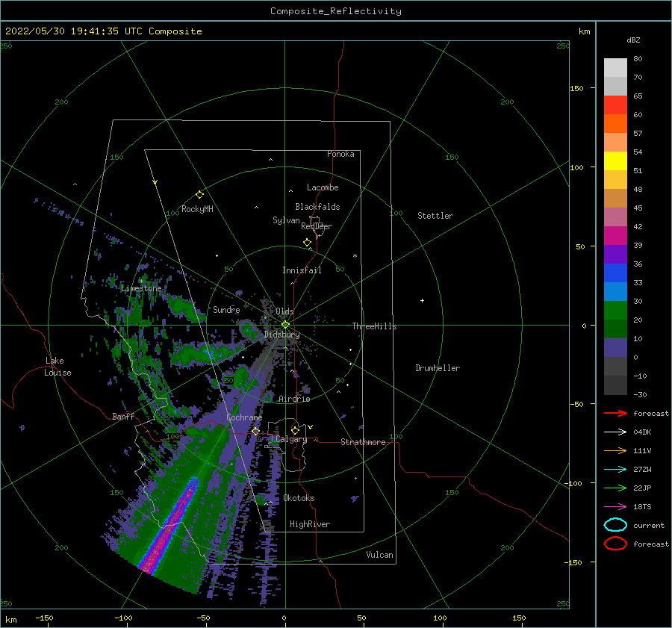Click the -100 tick on bottom axis
This screenshot has height=628, width=672.
(123, 618)
